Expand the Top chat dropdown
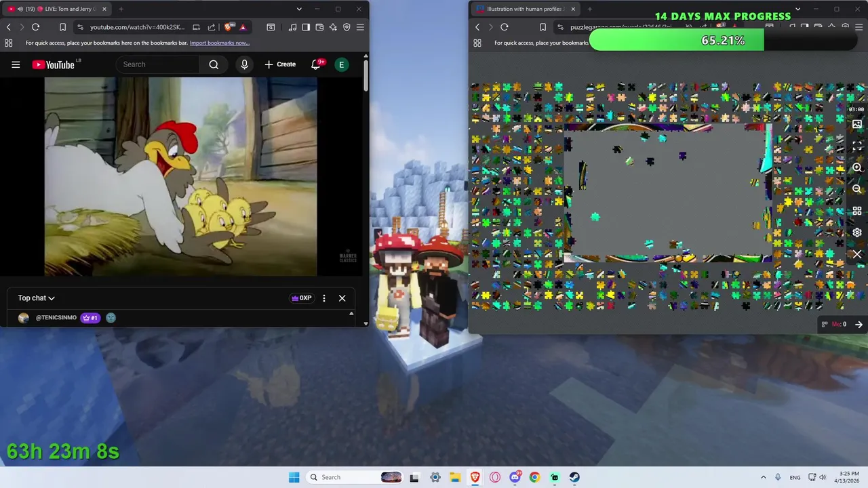The height and width of the screenshot is (488, 868). tap(37, 298)
